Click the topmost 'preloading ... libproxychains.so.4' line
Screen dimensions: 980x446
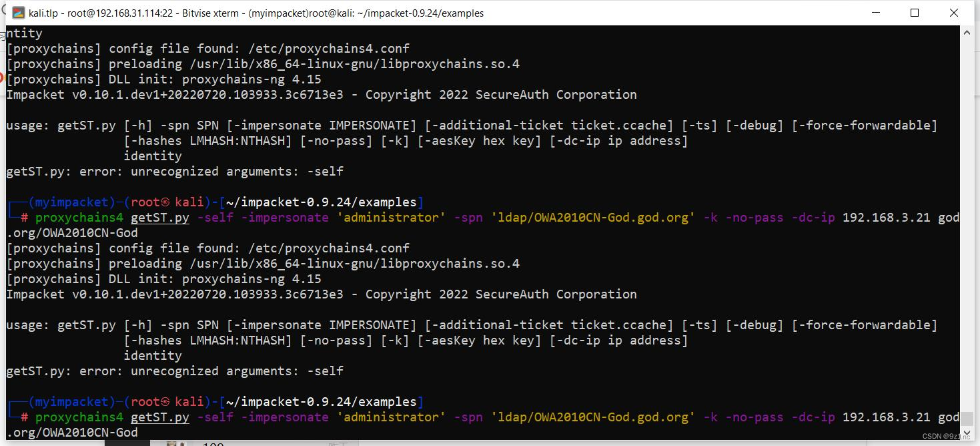[x=263, y=64]
